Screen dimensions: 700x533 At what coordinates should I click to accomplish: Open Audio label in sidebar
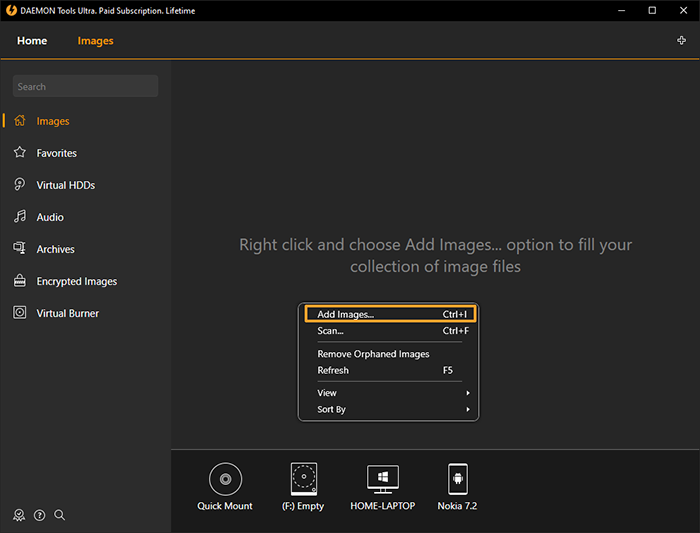click(50, 217)
